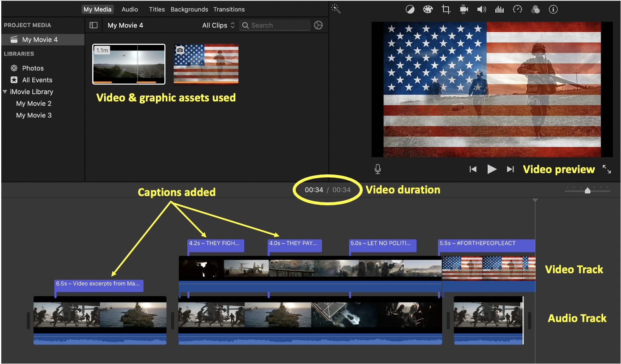Viewport: 621px width, 364px height.
Task: Select the flag image clip in timeline
Action: [488, 274]
